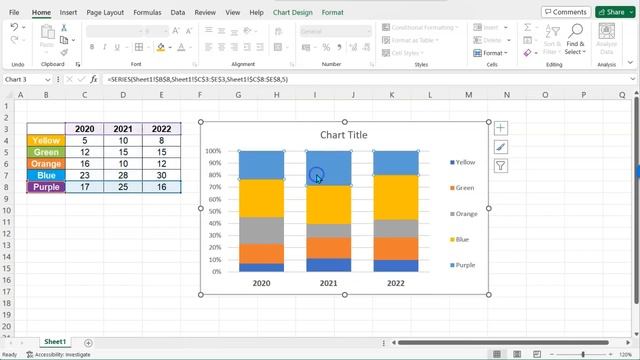
Task: Click Increase Font Size icon
Action: (176, 31)
